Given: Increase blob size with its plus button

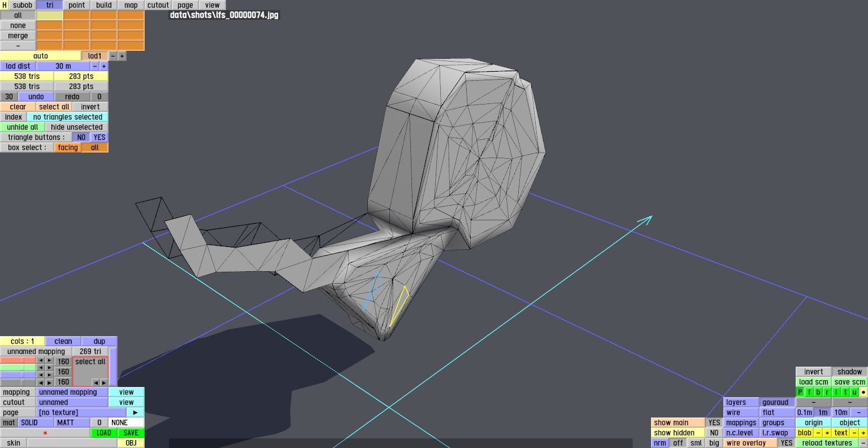Looking at the screenshot, I should tap(827, 433).
